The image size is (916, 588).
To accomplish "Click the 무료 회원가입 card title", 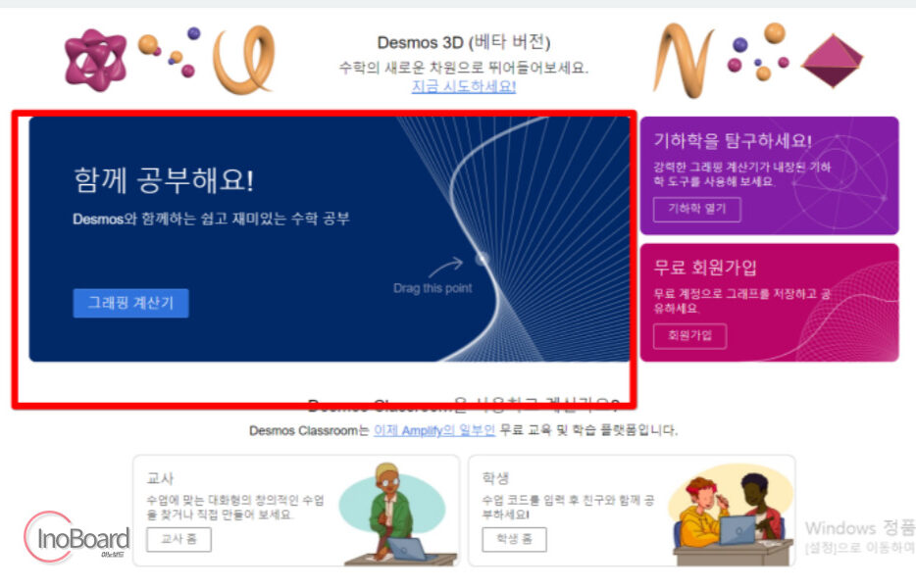I will click(705, 268).
